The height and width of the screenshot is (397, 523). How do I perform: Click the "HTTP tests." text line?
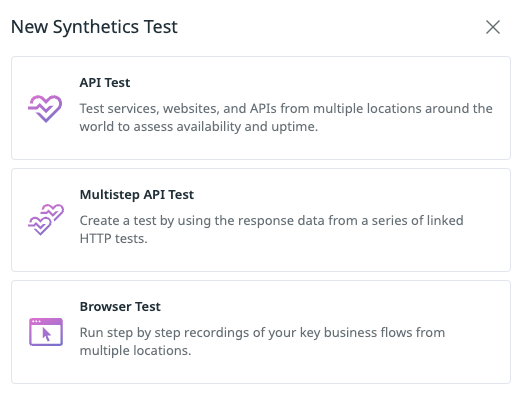coord(113,239)
